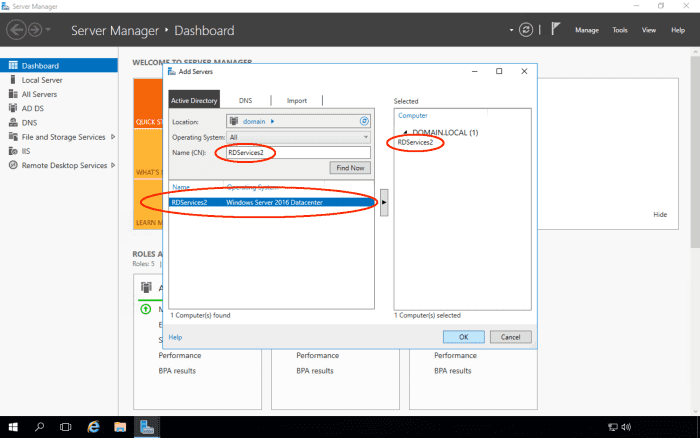Collapse the DOMAIN.LOCAL group in Selected list
700x438 pixels.
(405, 133)
